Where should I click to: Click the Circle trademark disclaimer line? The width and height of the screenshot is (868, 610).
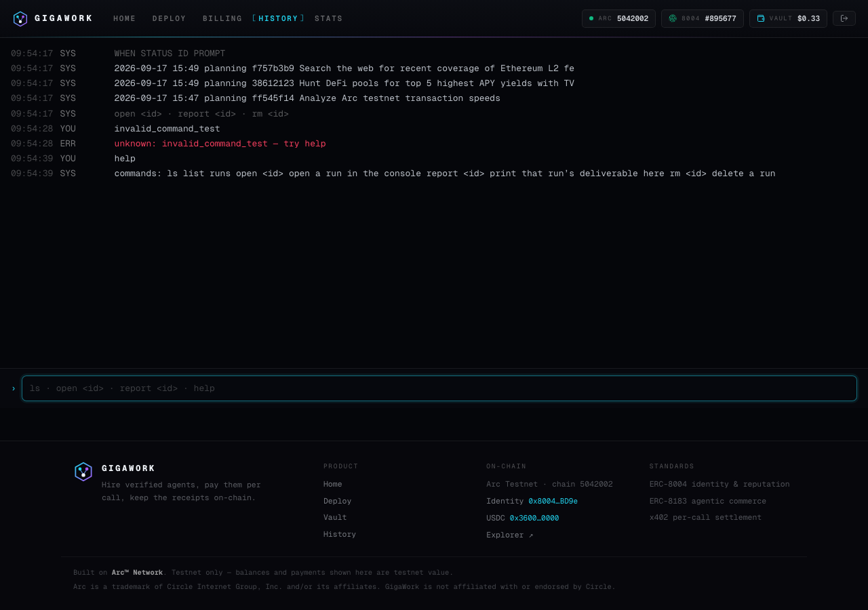pyautogui.click(x=344, y=587)
